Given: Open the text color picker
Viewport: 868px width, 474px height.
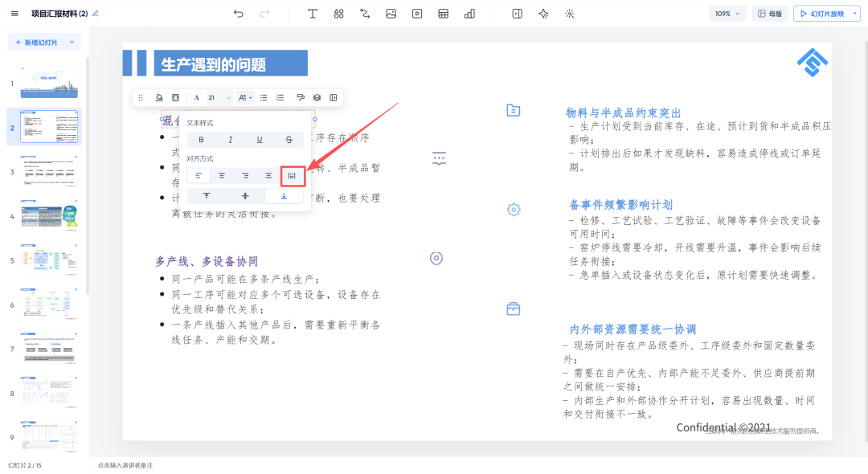Looking at the screenshot, I should (197, 98).
